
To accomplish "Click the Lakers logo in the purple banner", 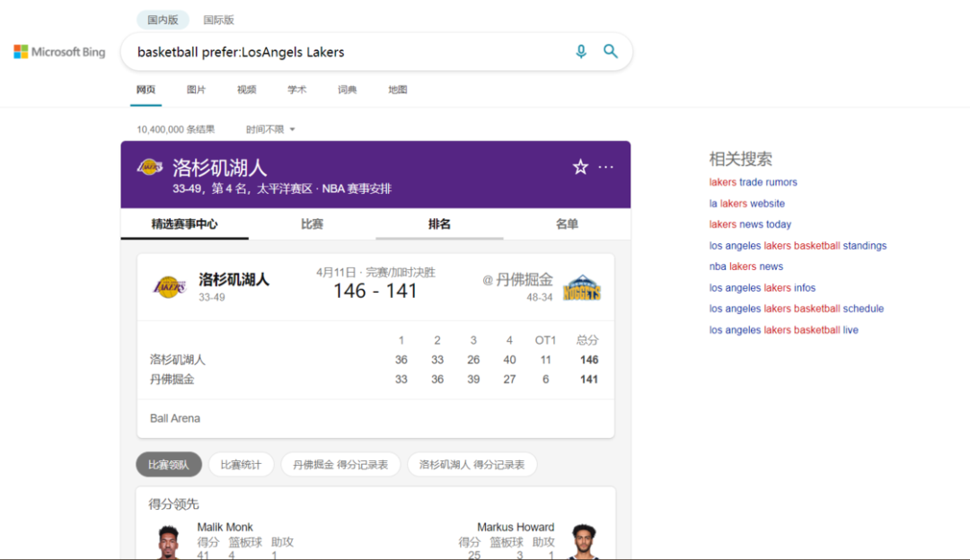I will click(150, 167).
